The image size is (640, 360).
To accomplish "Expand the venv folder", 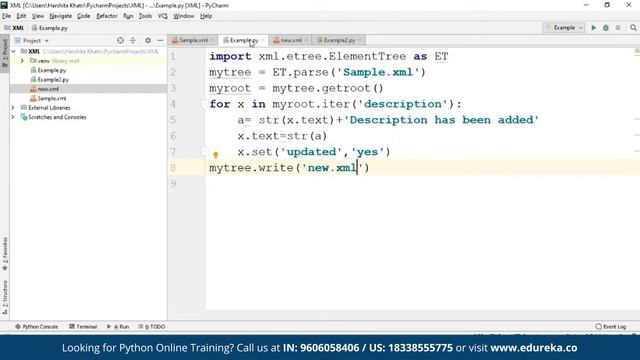I will 22,61.
